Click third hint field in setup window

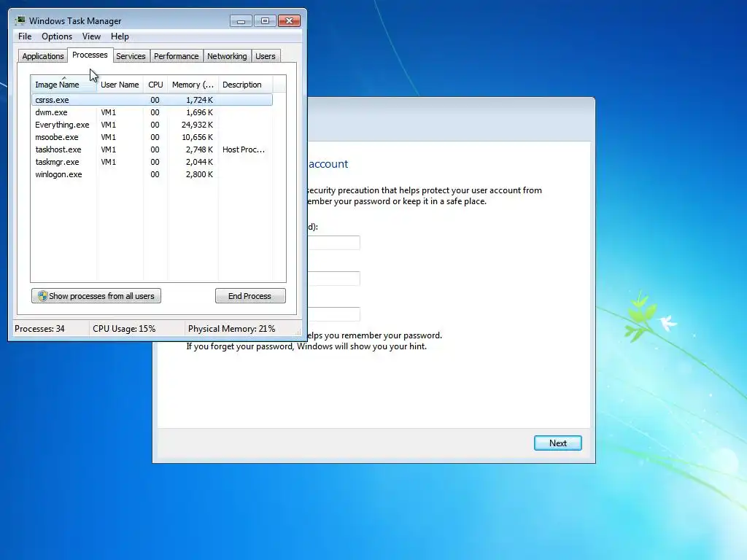pyautogui.click(x=333, y=314)
